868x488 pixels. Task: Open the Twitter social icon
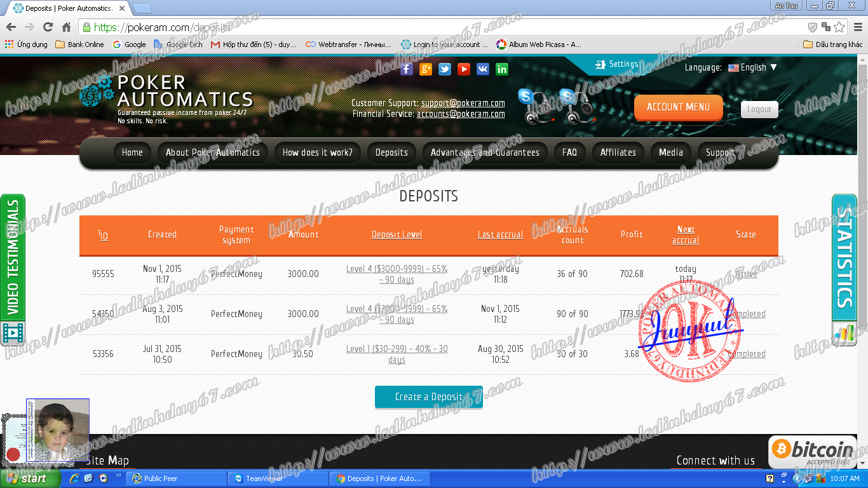445,69
